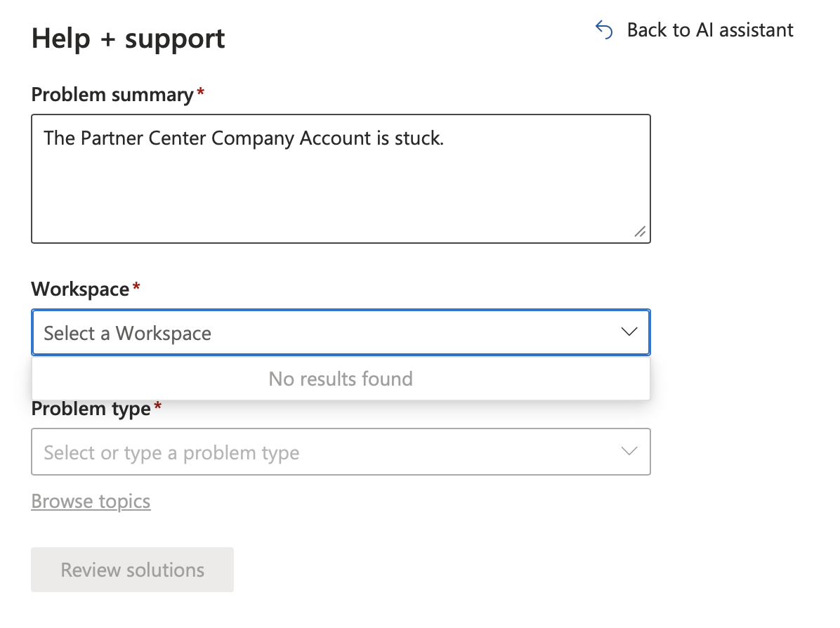Click the Help + support heading
The height and width of the screenshot is (628, 840).
coord(129,38)
